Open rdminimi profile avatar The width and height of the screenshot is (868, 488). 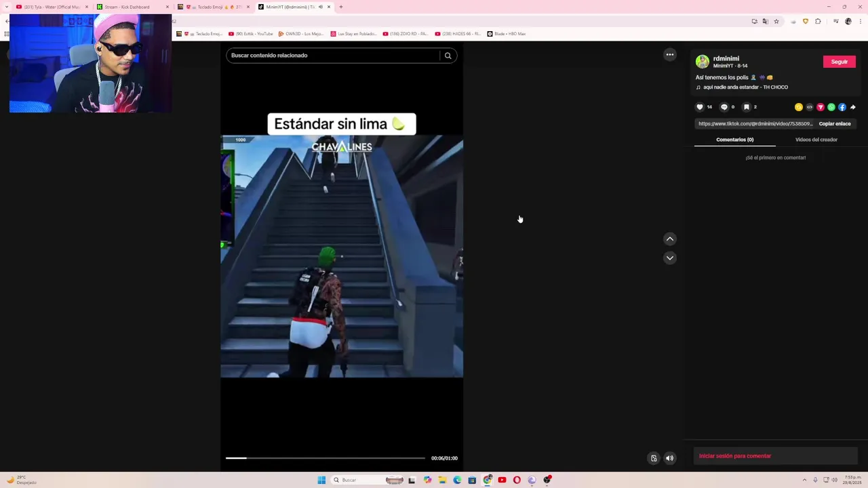click(703, 62)
